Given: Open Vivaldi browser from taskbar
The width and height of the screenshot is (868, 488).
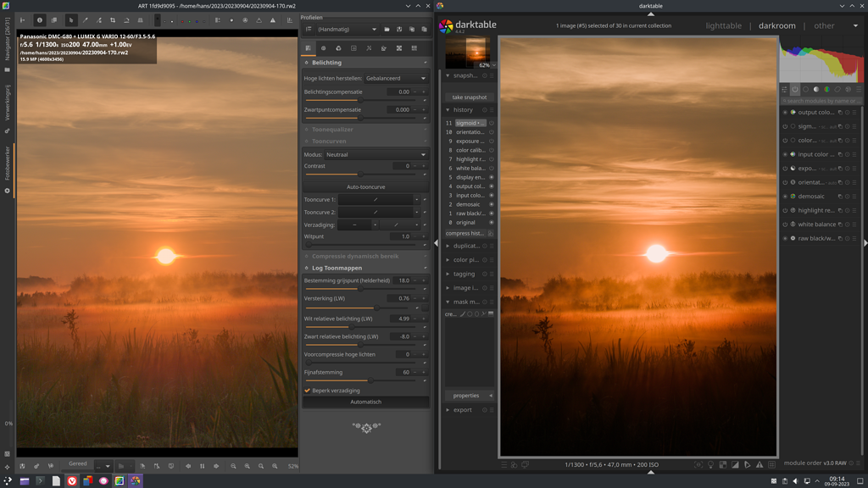Looking at the screenshot, I should pyautogui.click(x=72, y=481).
